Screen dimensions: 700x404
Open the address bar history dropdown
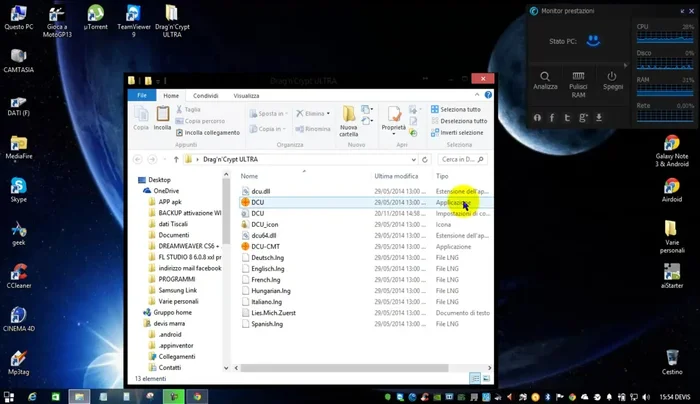(x=414, y=159)
